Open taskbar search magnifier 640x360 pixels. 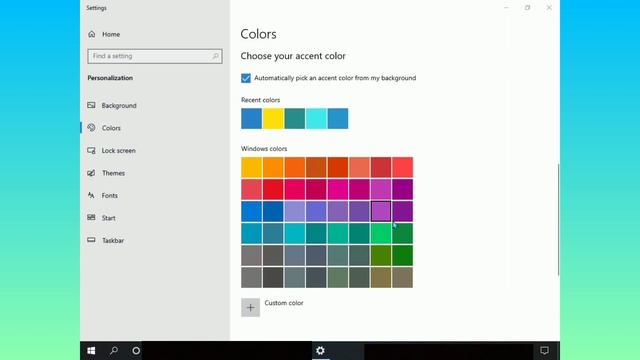pos(114,351)
